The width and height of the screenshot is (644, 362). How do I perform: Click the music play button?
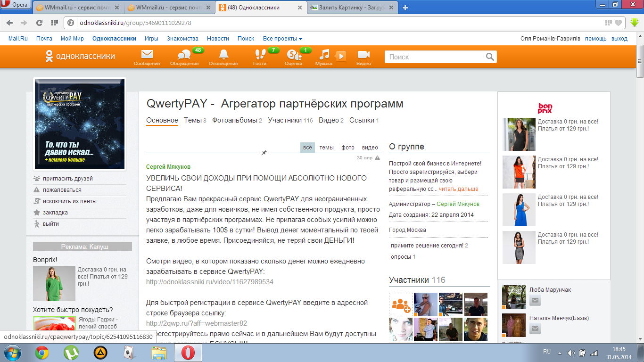tap(341, 56)
